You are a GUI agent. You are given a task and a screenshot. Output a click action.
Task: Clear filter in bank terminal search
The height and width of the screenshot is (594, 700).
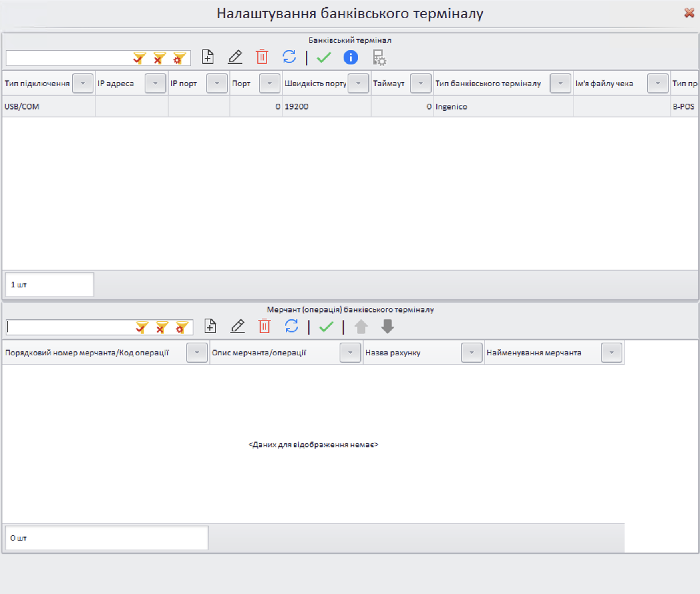(x=159, y=58)
